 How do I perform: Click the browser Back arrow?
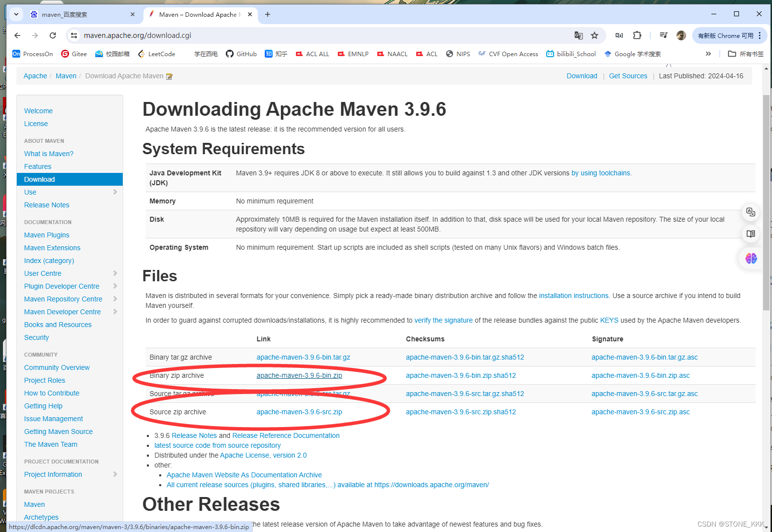[17, 35]
